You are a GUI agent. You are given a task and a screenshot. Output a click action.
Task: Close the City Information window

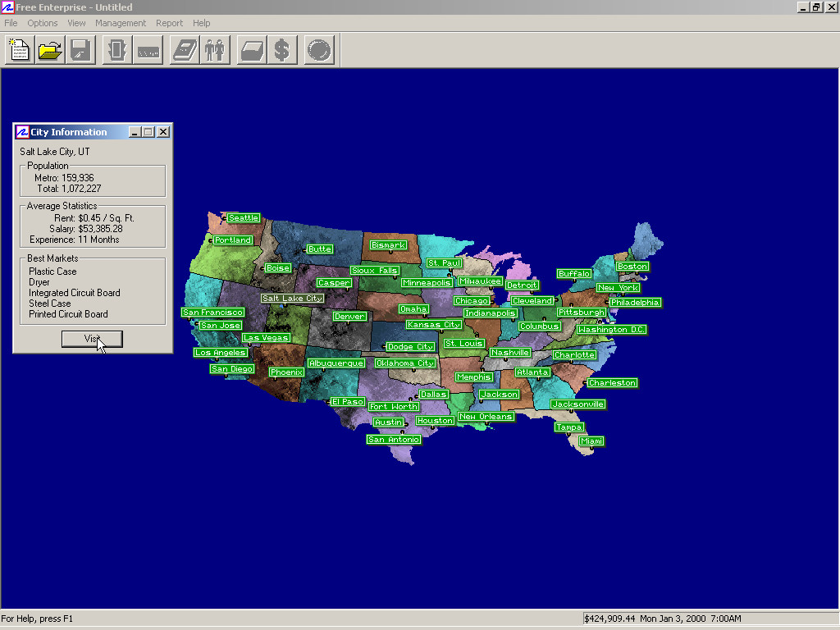(x=163, y=132)
